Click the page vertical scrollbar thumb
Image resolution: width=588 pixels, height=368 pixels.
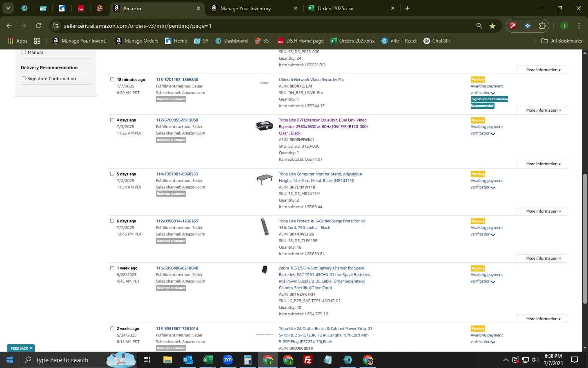coord(585,238)
